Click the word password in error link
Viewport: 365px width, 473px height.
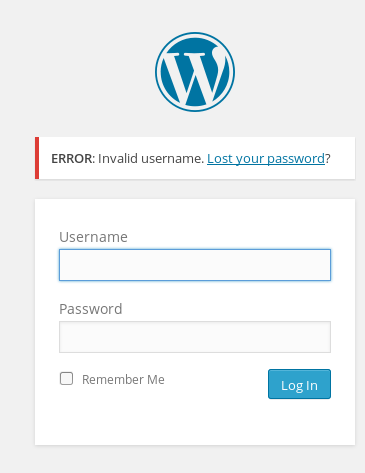click(x=296, y=159)
